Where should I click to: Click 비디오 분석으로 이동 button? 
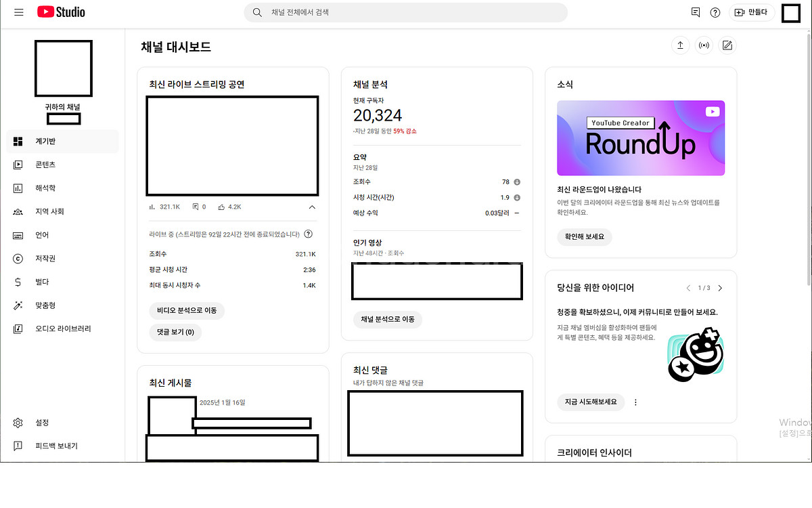point(187,310)
